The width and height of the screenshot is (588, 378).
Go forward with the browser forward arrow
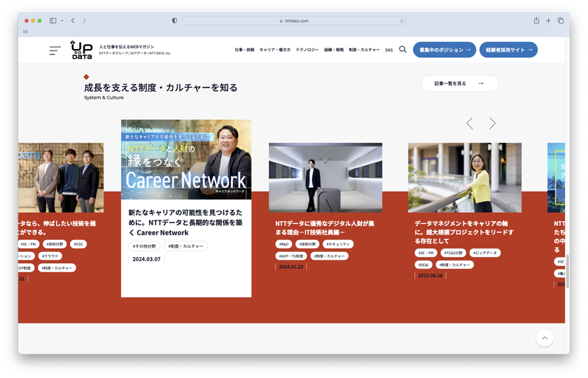[84, 20]
